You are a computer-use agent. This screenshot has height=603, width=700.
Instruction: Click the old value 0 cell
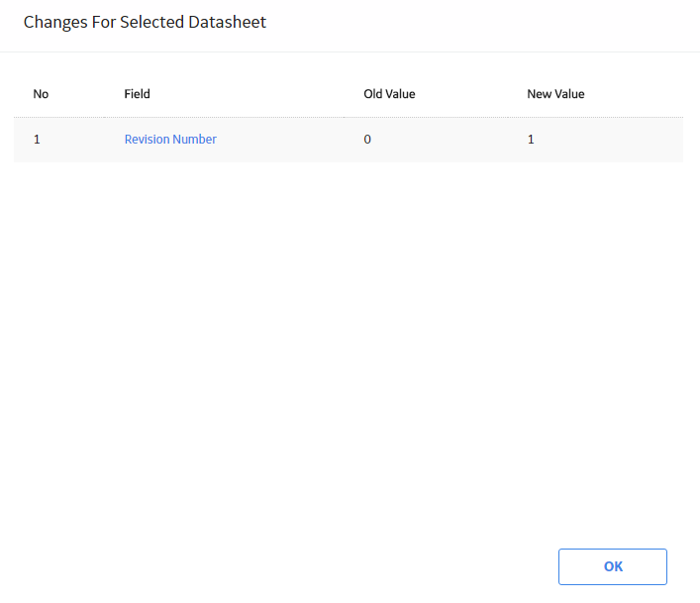pos(367,140)
